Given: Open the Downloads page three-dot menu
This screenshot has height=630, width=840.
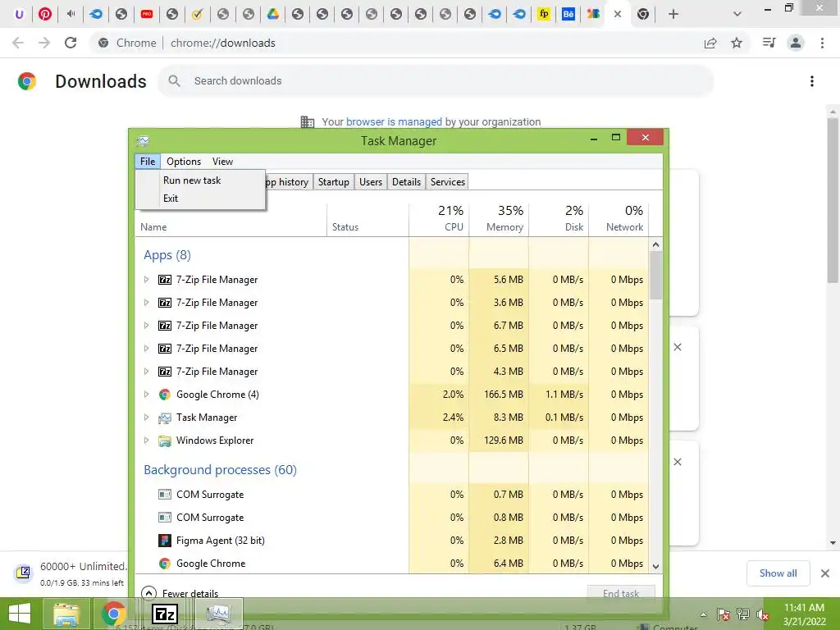Looking at the screenshot, I should pyautogui.click(x=812, y=81).
